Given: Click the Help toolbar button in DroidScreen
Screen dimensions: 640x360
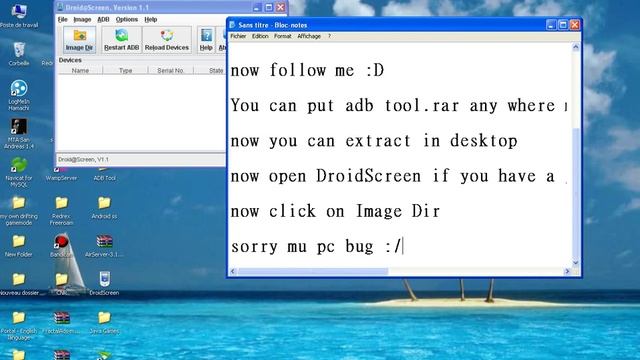Looking at the screenshot, I should coord(206,40).
